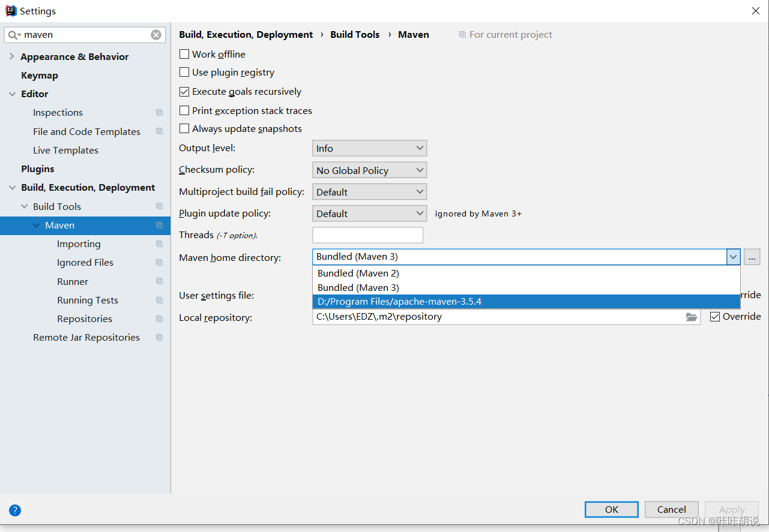Collapse the Maven home directory dropdown arrow
The height and width of the screenshot is (532, 769).
(733, 257)
